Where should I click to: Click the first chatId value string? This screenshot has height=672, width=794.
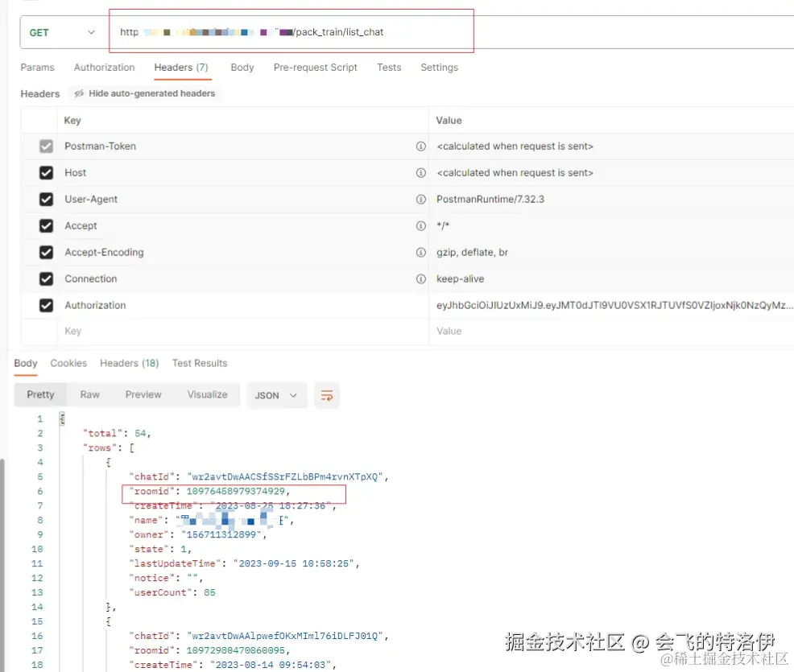[x=285, y=476]
